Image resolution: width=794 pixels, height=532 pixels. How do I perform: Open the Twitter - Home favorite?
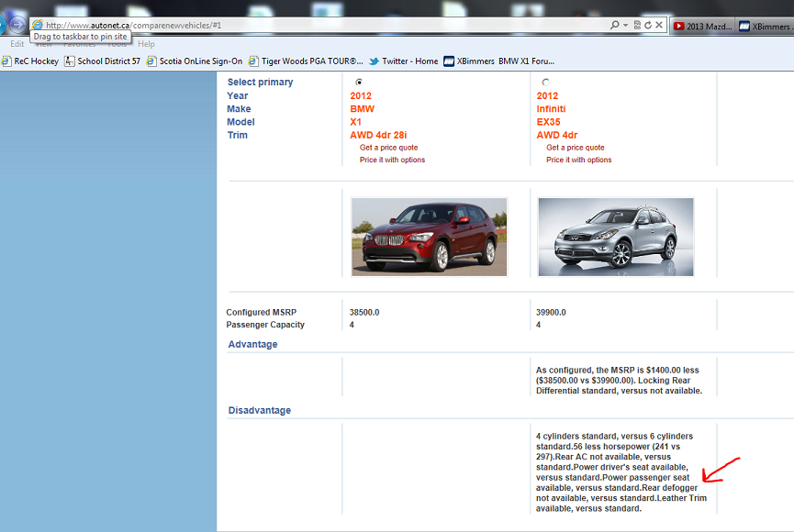[x=404, y=61]
